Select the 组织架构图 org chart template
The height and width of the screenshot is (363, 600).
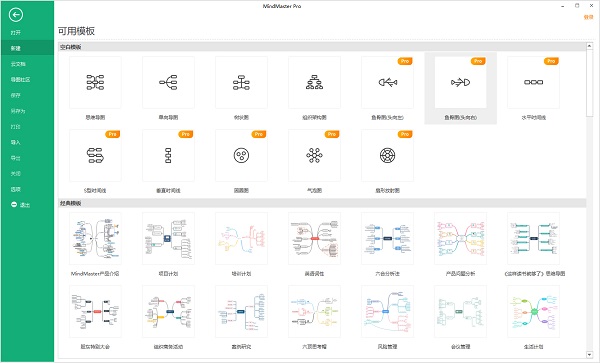coord(315,82)
